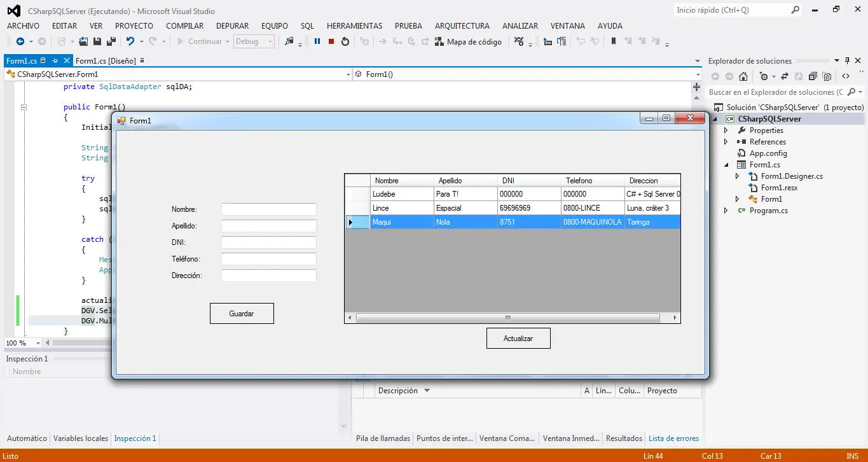Collapse the CSharpSQLServer project node
This screenshot has width=868, height=462.
coord(715,119)
